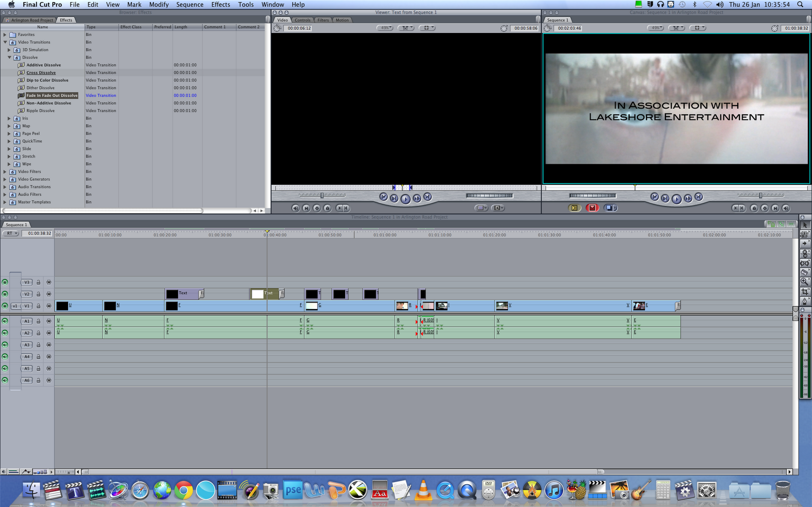Select Cross Dissolve transition
Screen dimensions: 812x507
click(41, 73)
